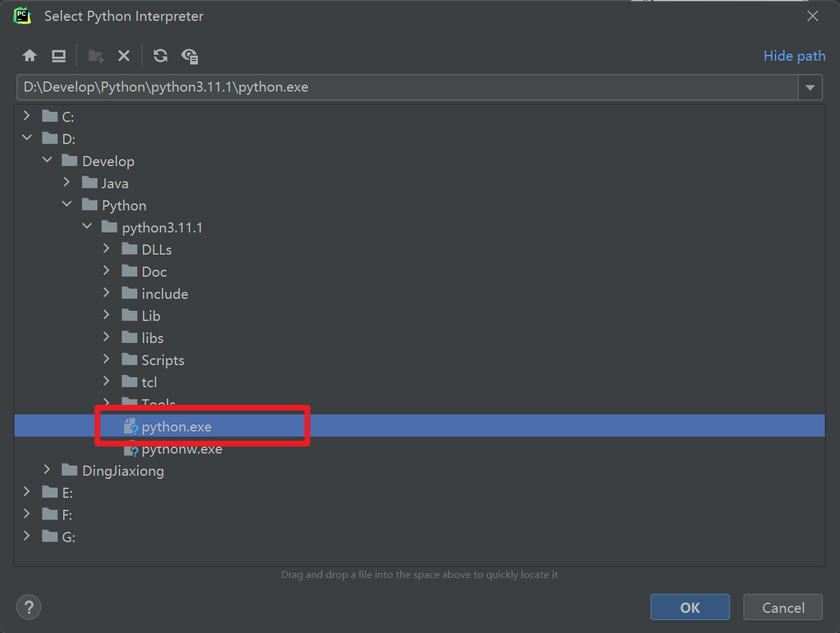The width and height of the screenshot is (840, 633).
Task: Dismiss the dialog with Cancel
Action: coord(782,607)
